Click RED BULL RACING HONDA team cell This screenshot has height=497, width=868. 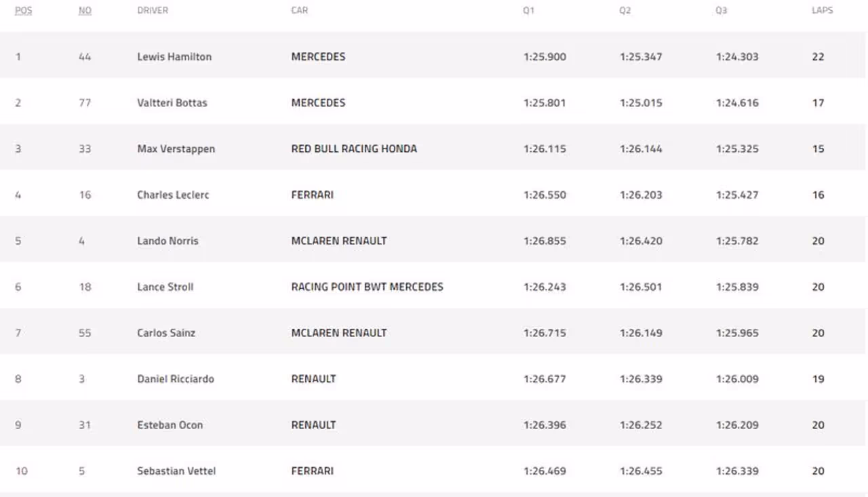click(x=354, y=149)
